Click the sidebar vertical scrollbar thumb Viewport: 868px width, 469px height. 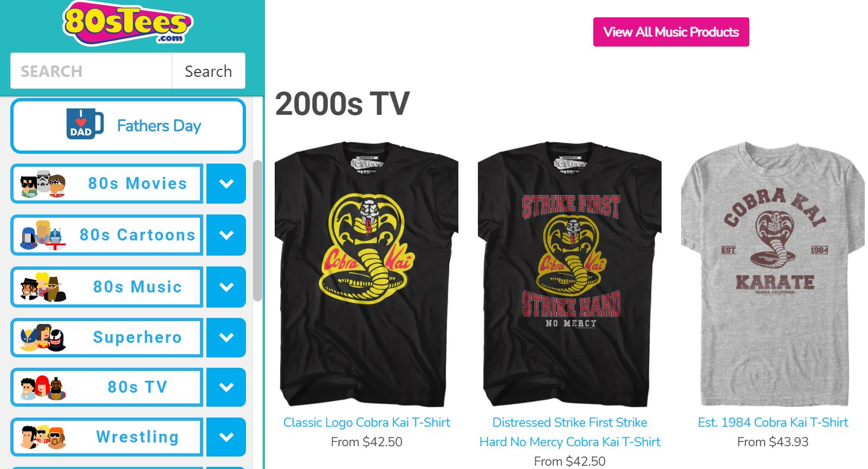coord(257,230)
